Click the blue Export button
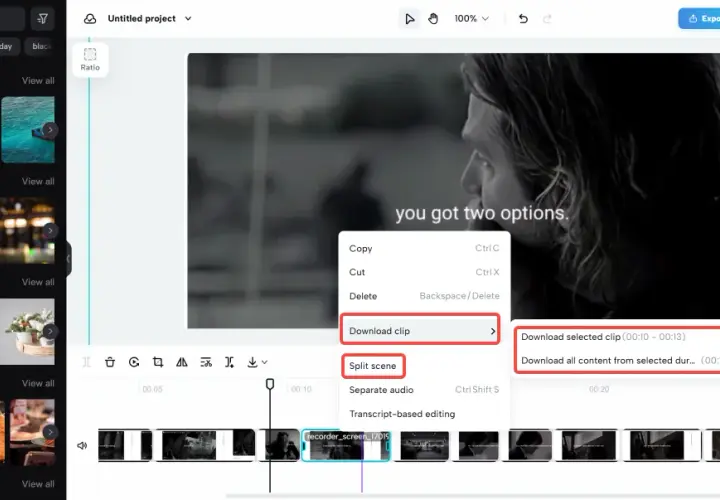The image size is (720, 500). pos(699,19)
